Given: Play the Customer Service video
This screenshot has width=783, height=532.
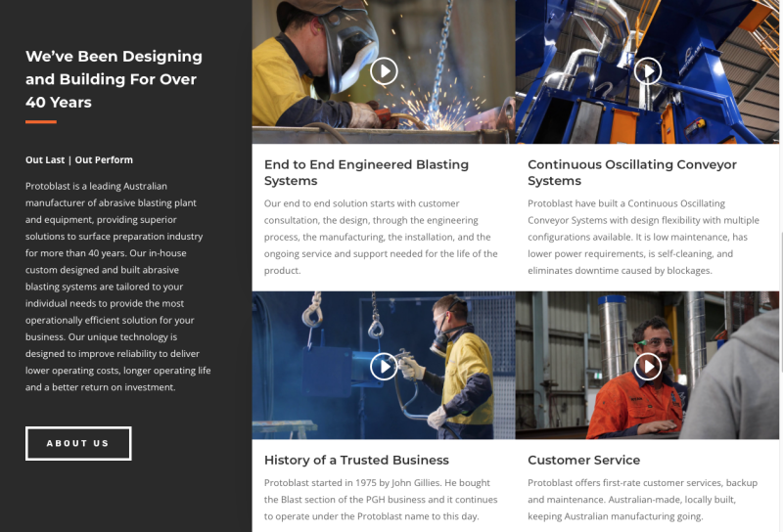Looking at the screenshot, I should (x=647, y=366).
